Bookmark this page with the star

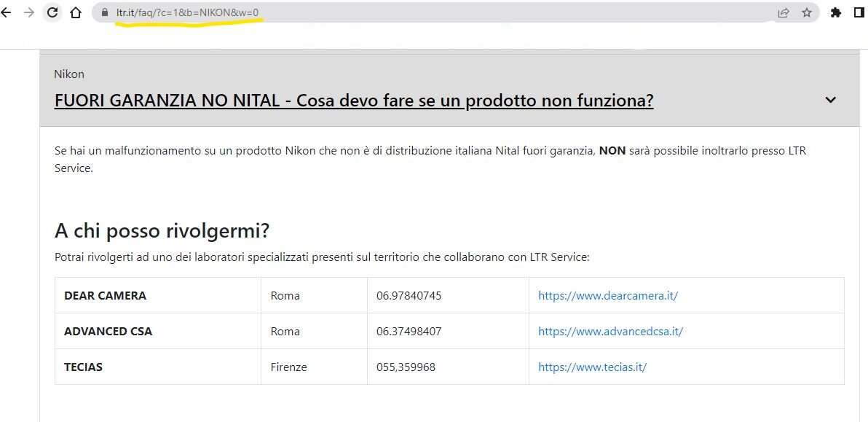(807, 12)
